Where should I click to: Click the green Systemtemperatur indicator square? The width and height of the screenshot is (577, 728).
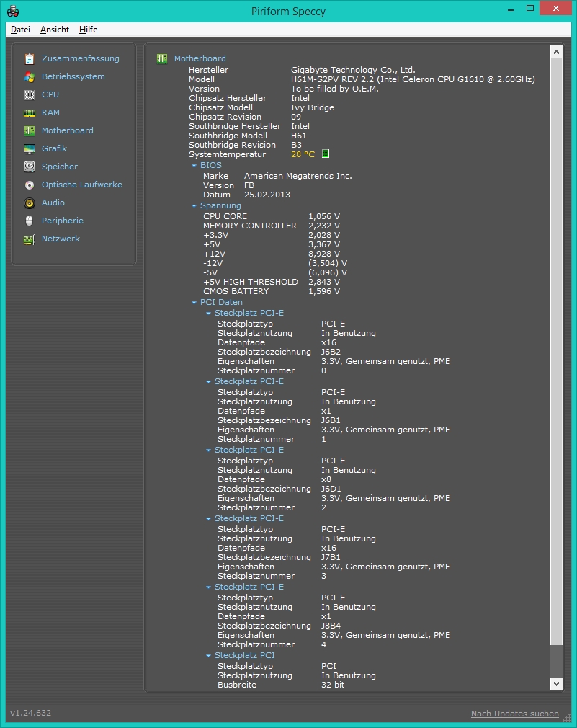pos(326,154)
